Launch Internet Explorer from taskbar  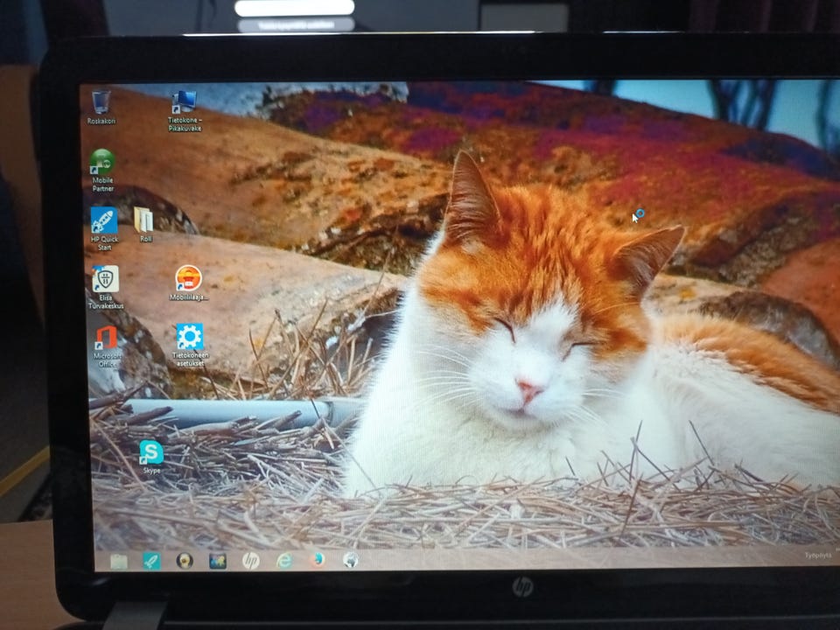pyautogui.click(x=284, y=561)
